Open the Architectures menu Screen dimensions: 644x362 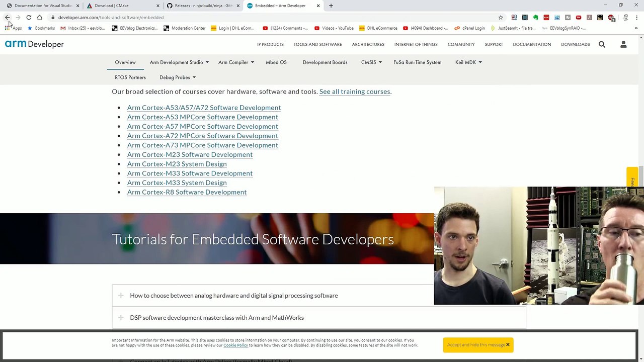click(368, 44)
